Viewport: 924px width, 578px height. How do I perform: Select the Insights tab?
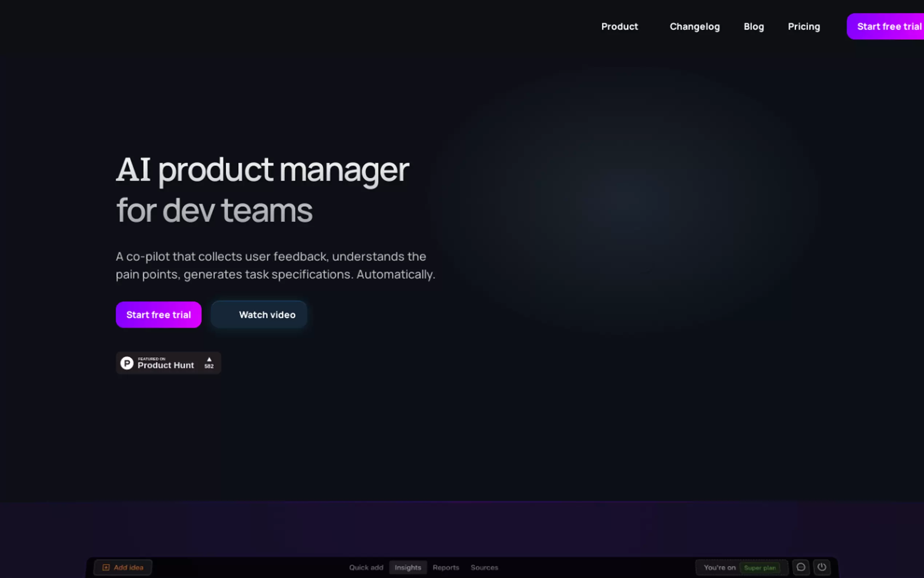pos(407,567)
